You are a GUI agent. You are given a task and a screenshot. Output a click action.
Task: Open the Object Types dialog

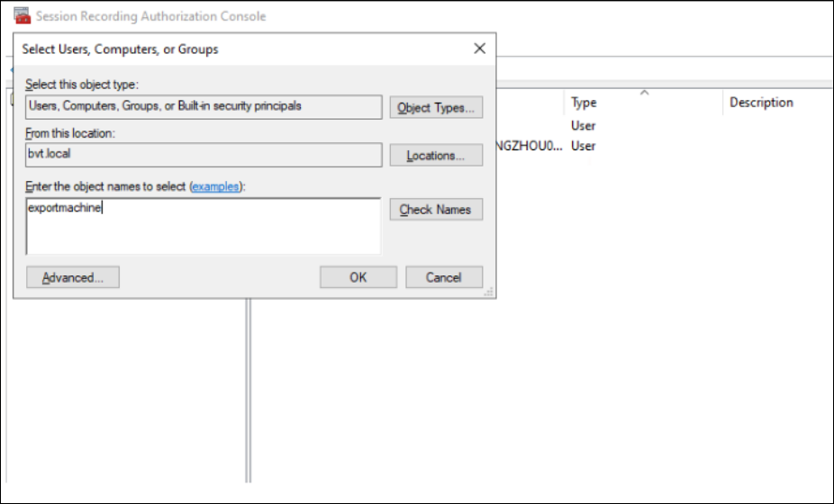point(436,108)
